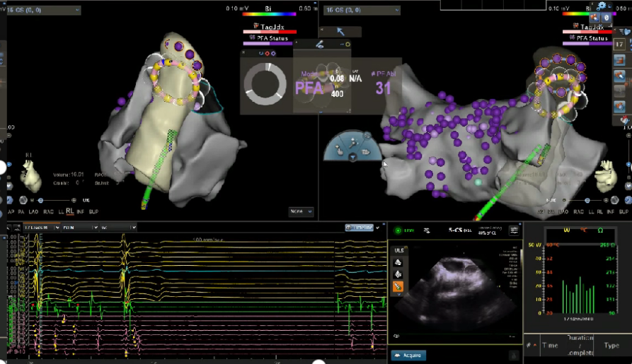
Task: Select INF view in left map panel
Action: tap(81, 211)
